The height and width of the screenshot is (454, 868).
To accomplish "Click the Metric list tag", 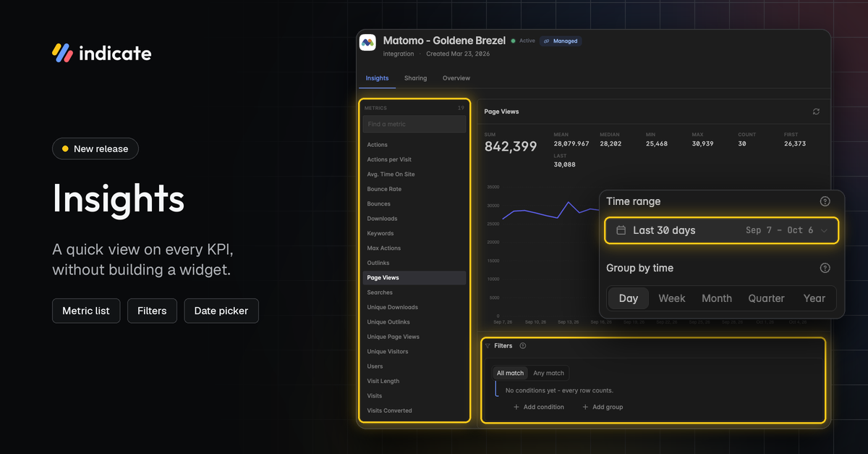I will click(x=86, y=311).
